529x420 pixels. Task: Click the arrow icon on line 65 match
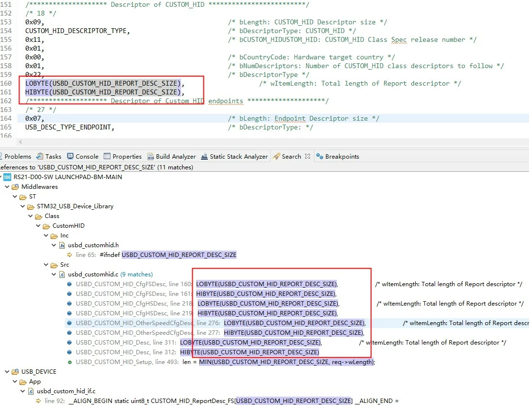point(70,255)
